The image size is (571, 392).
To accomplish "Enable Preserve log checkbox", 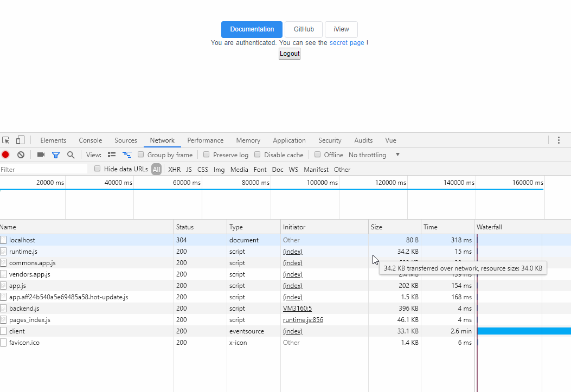I will point(206,155).
